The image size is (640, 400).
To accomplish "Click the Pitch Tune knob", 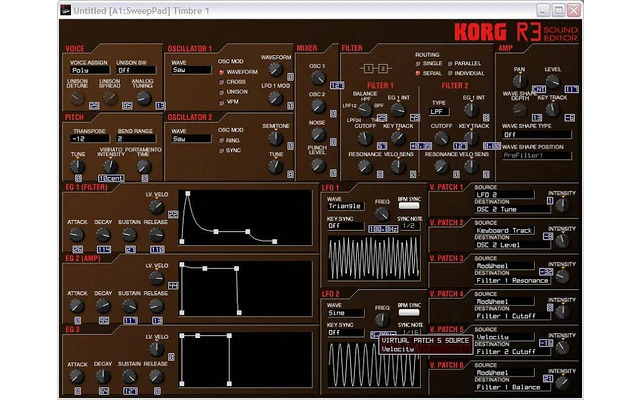I will [x=77, y=166].
